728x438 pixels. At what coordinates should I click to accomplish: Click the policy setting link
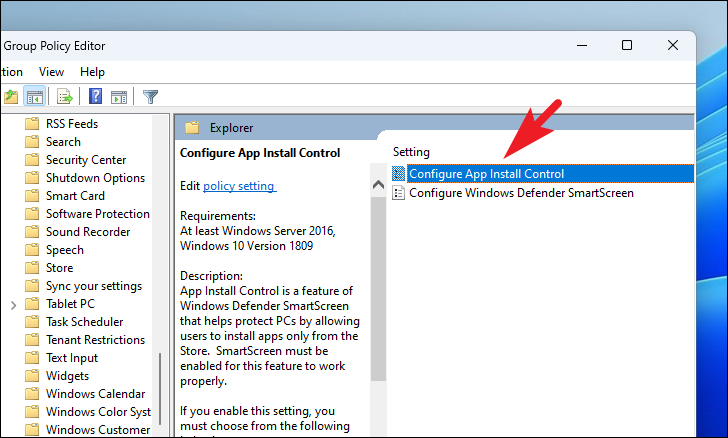(239, 186)
